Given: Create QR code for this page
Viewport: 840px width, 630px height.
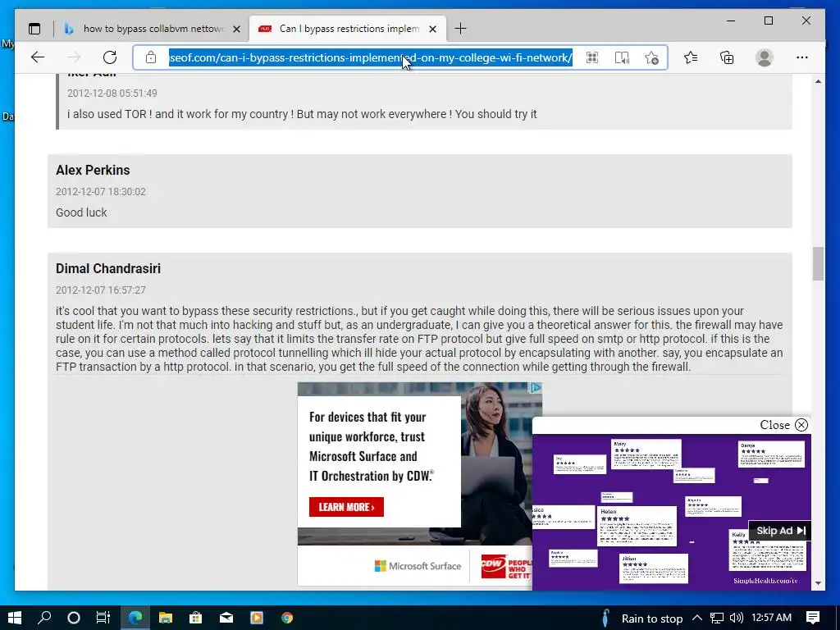Looking at the screenshot, I should tap(592, 57).
